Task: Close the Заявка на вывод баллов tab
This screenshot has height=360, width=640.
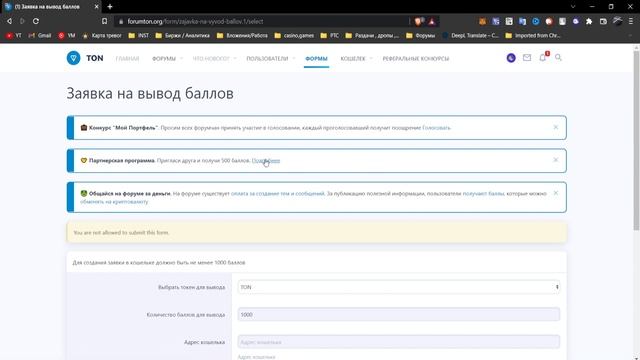Action: point(96,7)
